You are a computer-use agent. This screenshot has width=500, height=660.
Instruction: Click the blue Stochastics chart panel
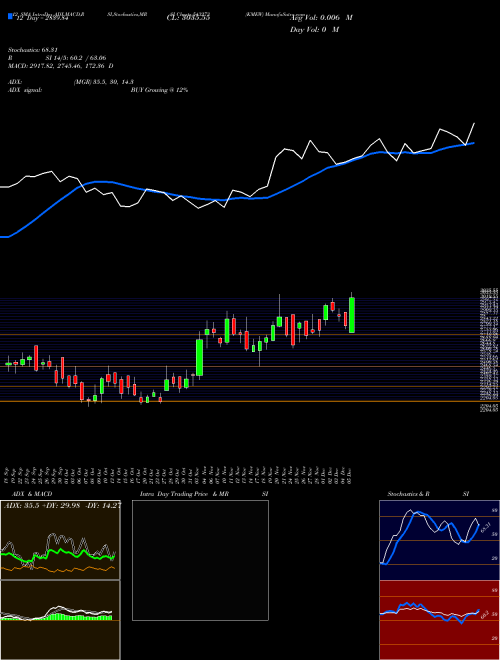coord(439,540)
